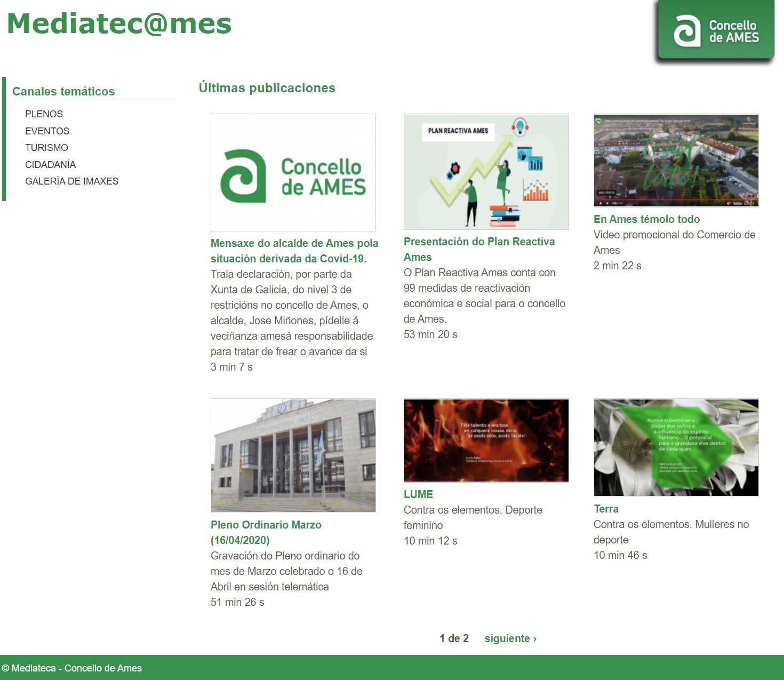Click the O Plan Reactiva Ames conta description
The image size is (784, 680).
484,295
